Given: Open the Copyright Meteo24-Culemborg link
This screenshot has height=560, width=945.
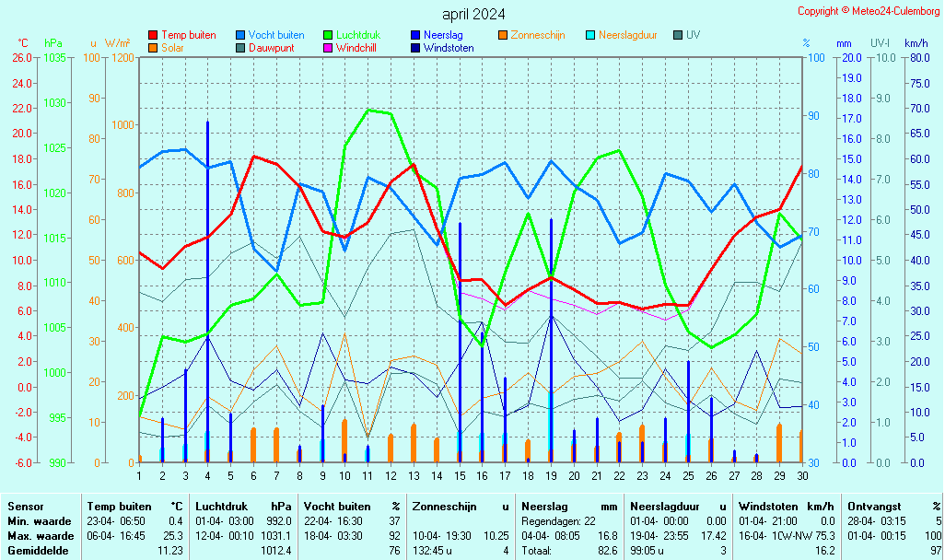Looking at the screenshot, I should click(x=869, y=11).
